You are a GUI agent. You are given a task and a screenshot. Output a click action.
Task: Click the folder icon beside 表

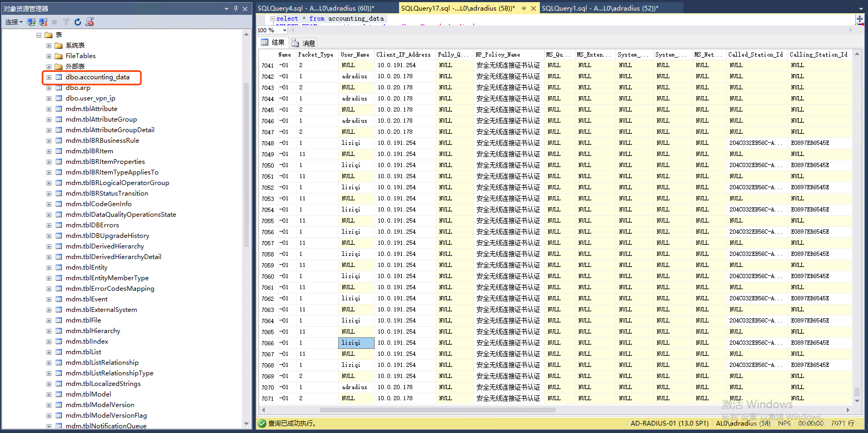[49, 35]
